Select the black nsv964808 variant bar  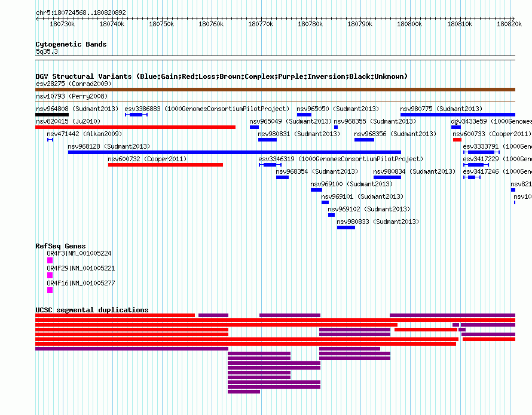click(52, 115)
